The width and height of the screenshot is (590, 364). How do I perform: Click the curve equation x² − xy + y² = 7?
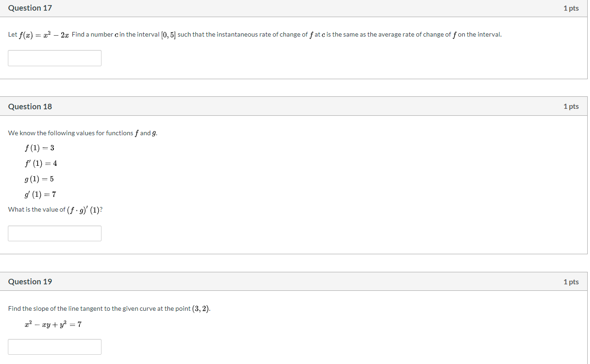53,324
